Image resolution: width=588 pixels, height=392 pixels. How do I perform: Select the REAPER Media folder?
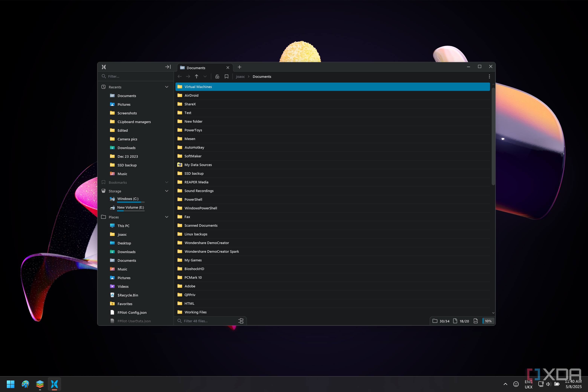point(332,182)
